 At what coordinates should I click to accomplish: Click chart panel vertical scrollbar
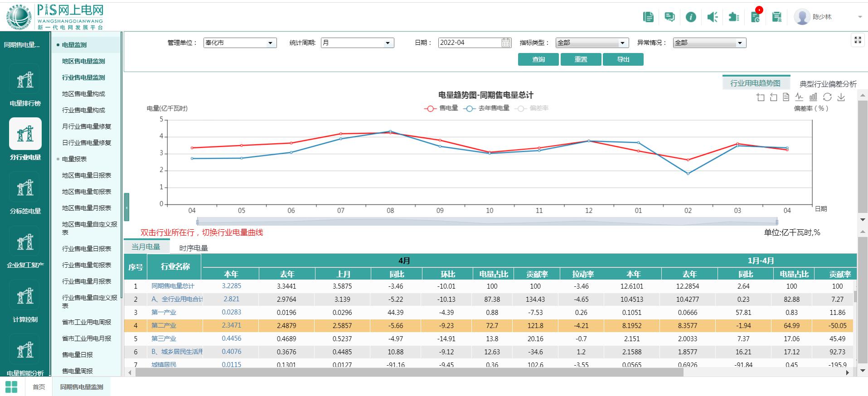(863, 157)
